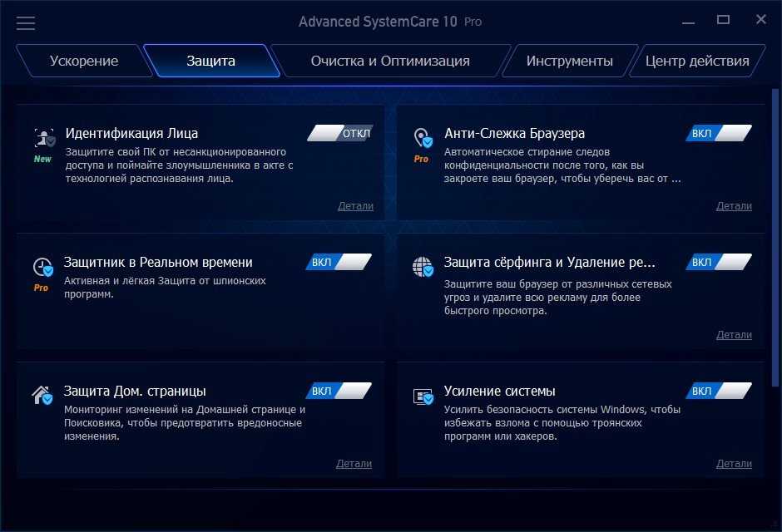Turn off the Анти-Слежка Браузера switch
Image resolution: width=782 pixels, height=532 pixels.
719,133
